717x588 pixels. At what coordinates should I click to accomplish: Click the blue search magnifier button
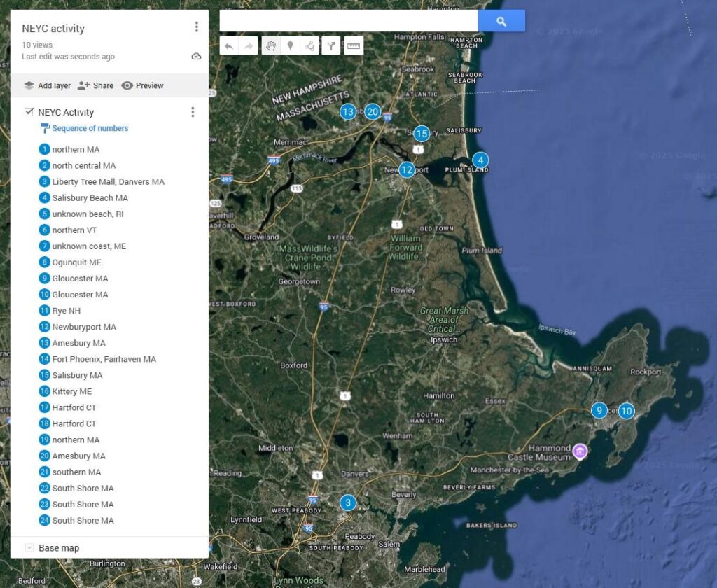point(501,21)
